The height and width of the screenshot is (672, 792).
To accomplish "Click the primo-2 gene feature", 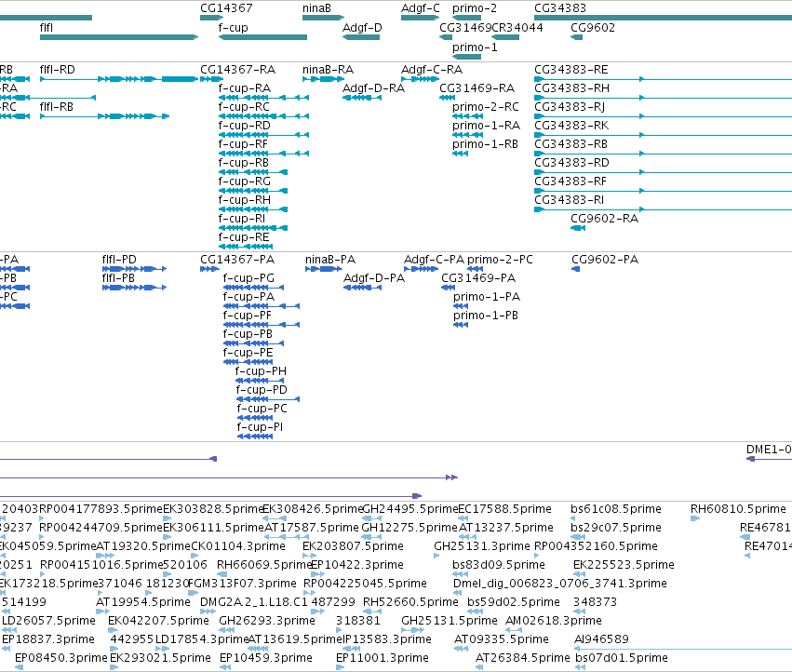I will point(466,18).
